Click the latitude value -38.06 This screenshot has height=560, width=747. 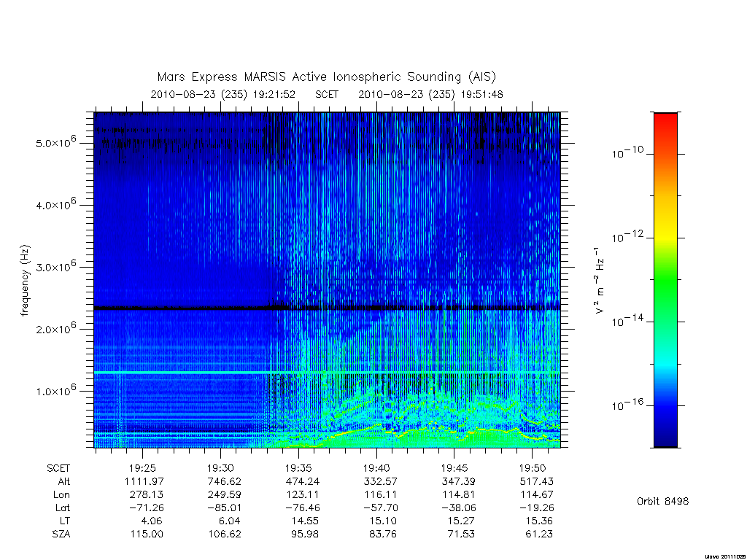[x=459, y=508]
